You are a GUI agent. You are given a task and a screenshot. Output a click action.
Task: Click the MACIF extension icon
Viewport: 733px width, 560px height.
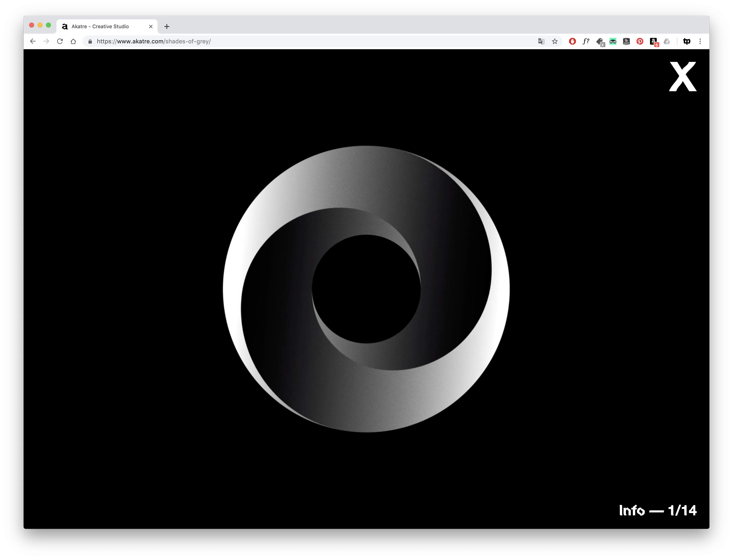pos(626,41)
